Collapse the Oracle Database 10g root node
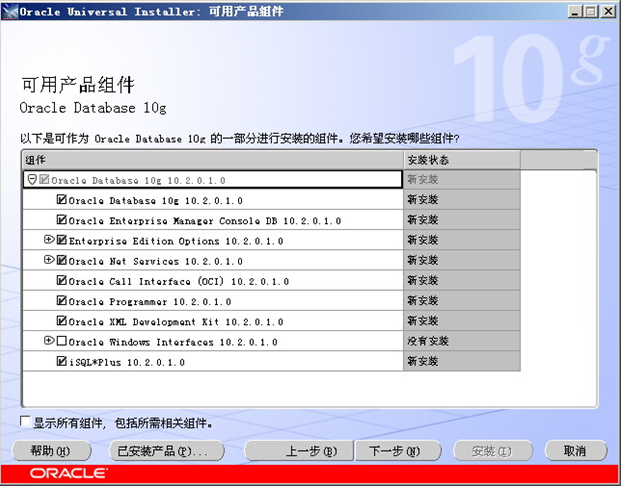This screenshot has height=487, width=622. click(x=33, y=180)
